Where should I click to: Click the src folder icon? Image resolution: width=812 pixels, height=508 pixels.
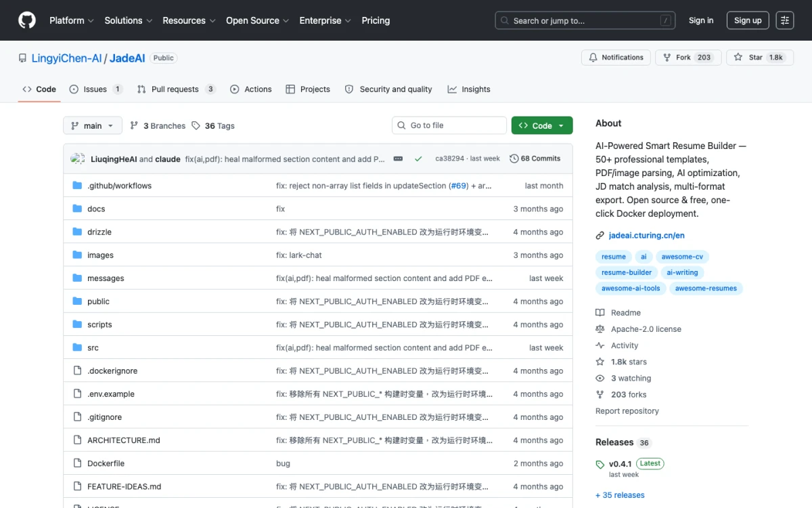point(77,347)
